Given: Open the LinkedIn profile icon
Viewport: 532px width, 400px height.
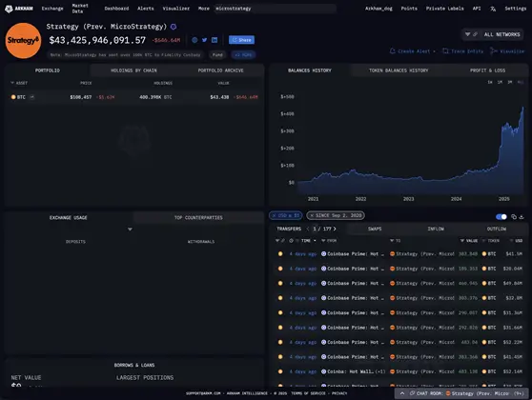Looking at the screenshot, I should 215,40.
